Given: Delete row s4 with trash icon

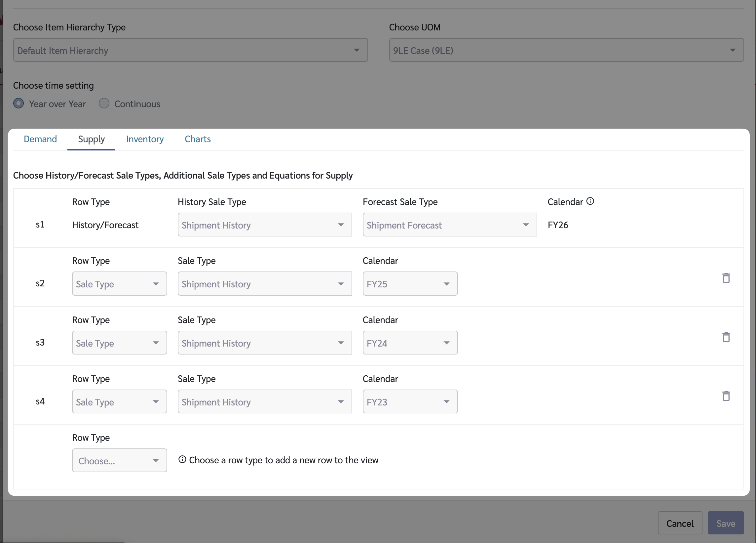Looking at the screenshot, I should pos(726,396).
